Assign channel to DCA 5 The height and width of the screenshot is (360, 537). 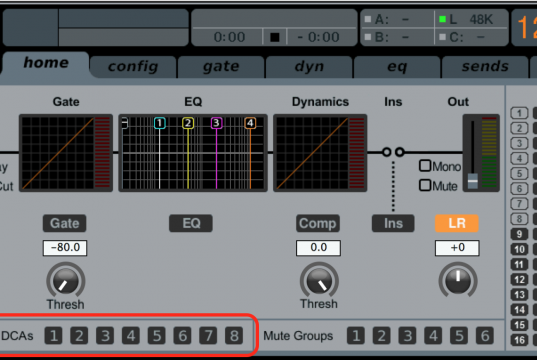click(157, 336)
